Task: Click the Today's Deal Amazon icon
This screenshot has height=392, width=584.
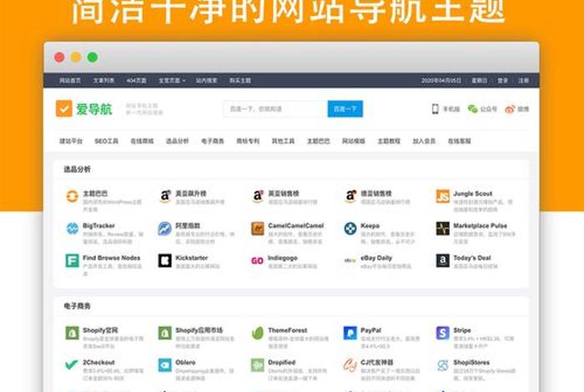Action: [x=442, y=260]
